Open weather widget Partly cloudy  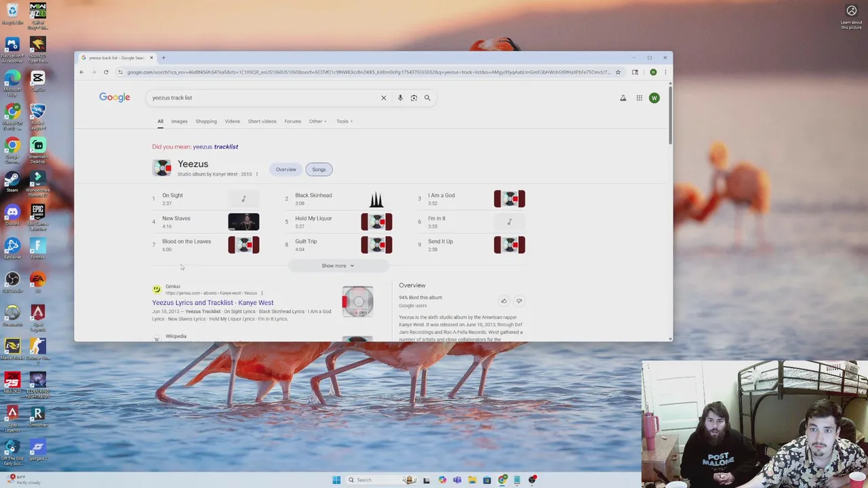tap(24, 480)
